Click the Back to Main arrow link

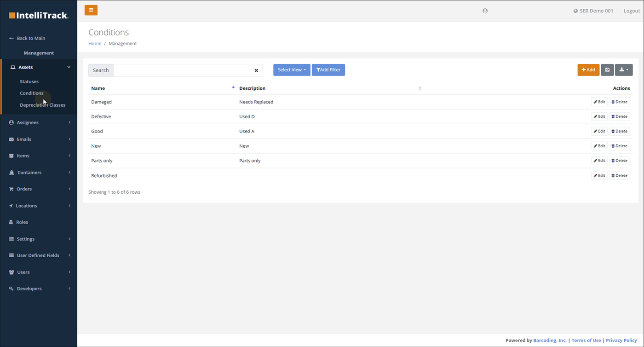[27, 38]
